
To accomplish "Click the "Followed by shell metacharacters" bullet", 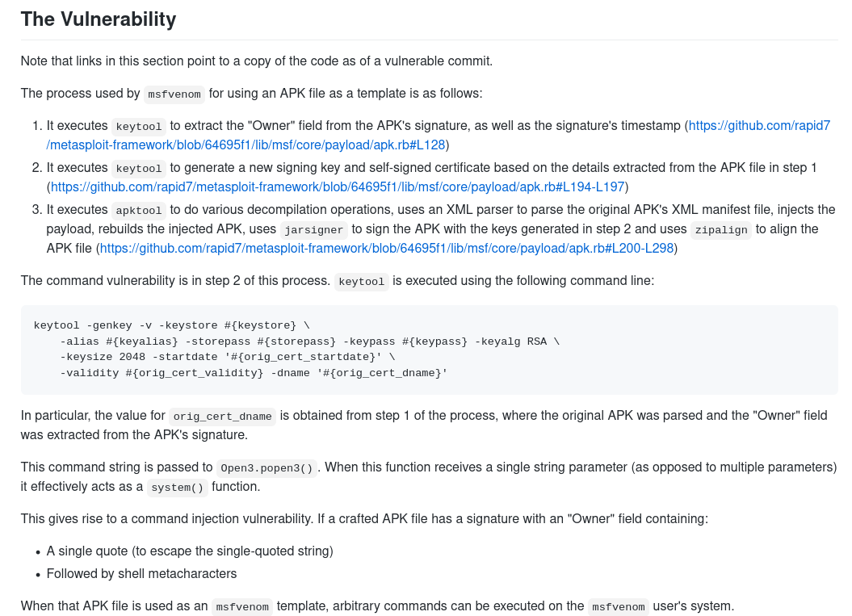I will 141,574.
